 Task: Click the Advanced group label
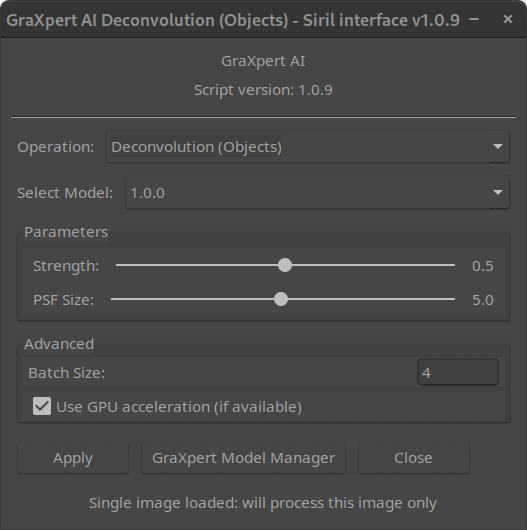(59, 344)
